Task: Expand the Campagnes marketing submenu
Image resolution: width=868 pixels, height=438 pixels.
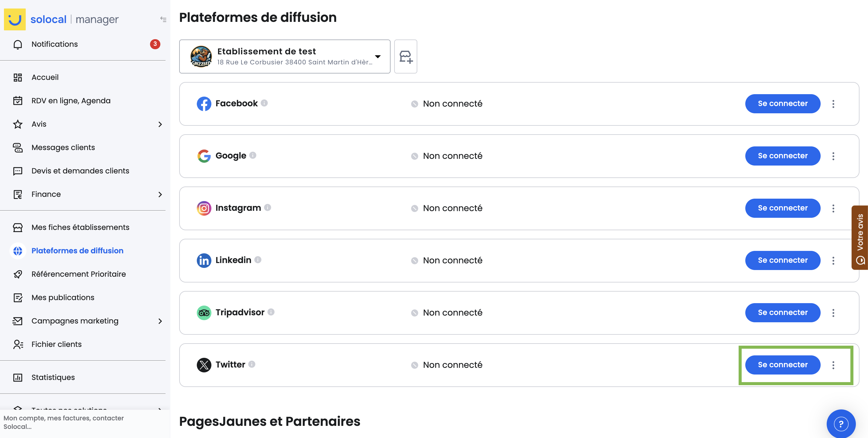Action: click(x=160, y=321)
